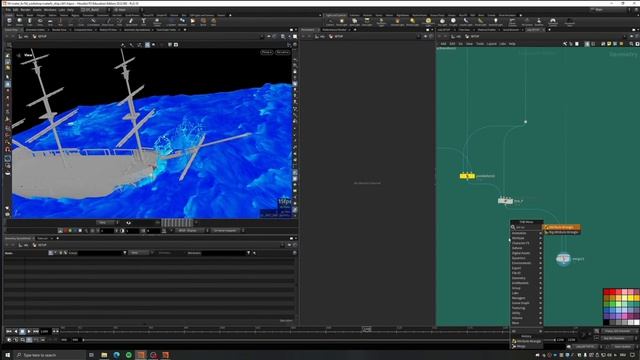
Task: Click the Windows taskbar search box
Action: pos(50,355)
